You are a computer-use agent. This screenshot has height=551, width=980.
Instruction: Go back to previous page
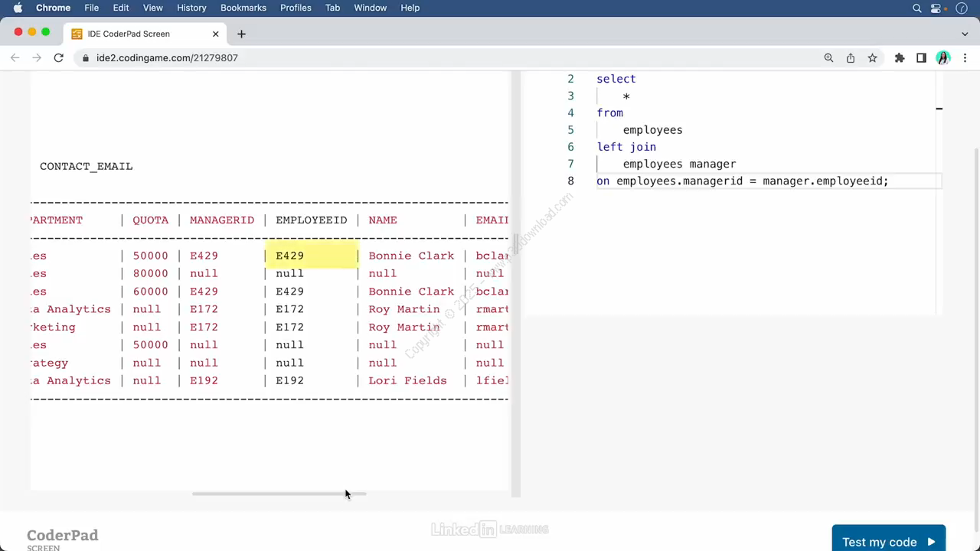click(15, 57)
